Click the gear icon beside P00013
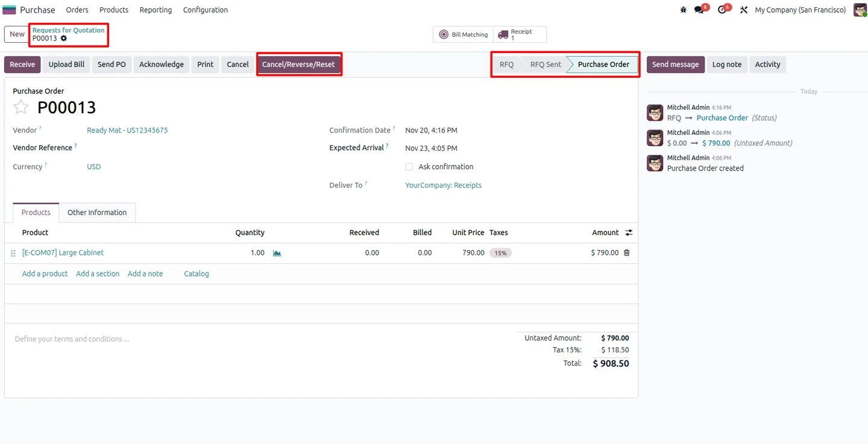 click(64, 39)
